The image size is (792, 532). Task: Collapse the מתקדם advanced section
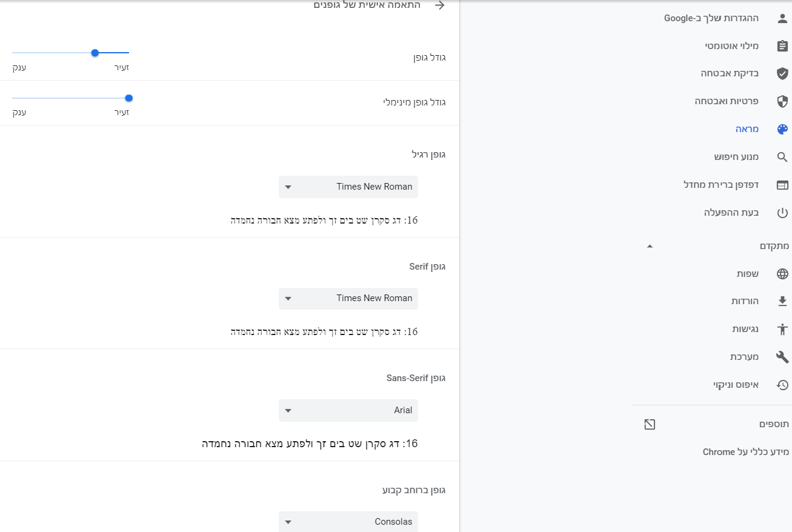(650, 246)
